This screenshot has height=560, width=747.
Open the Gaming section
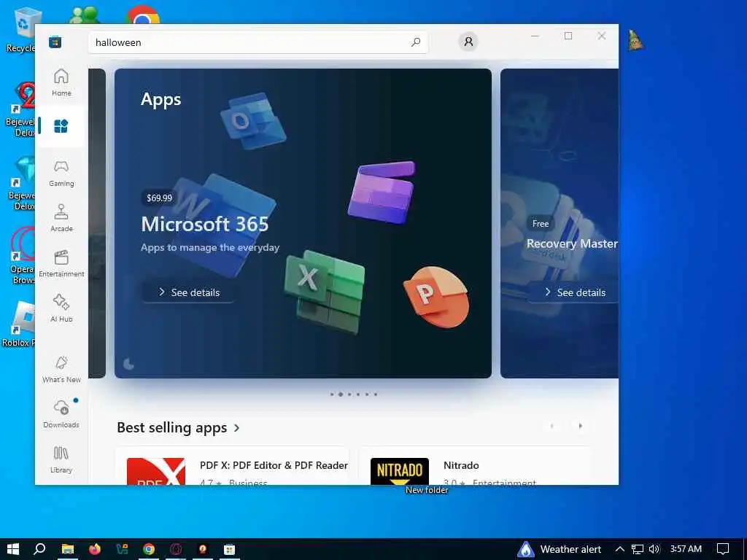(x=61, y=173)
